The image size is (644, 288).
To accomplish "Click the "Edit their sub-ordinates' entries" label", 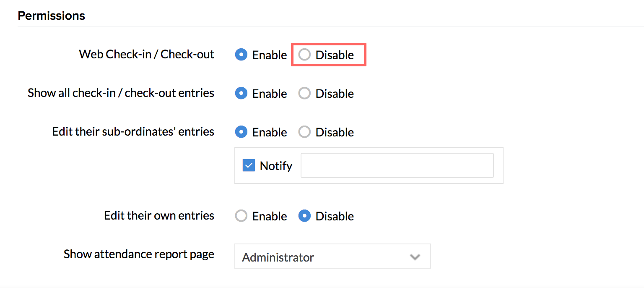I will (x=133, y=132).
